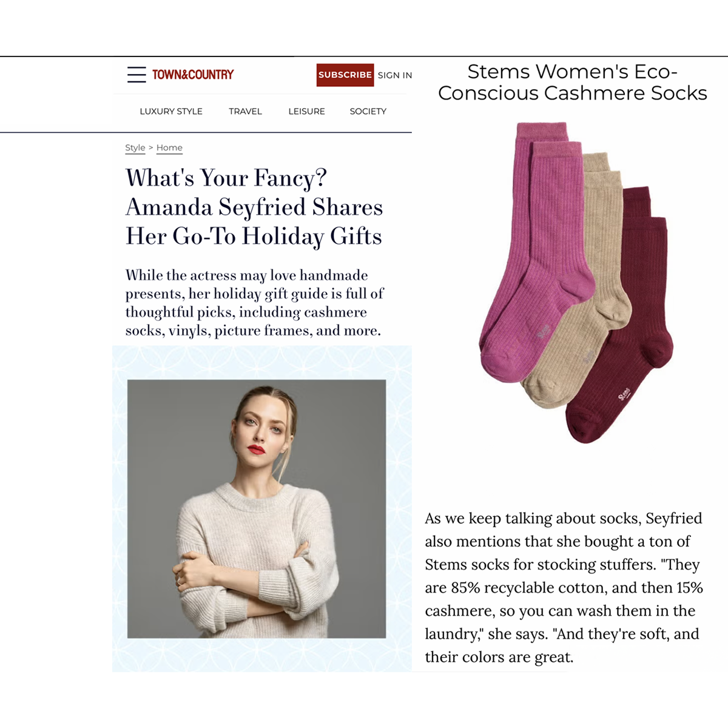The height and width of the screenshot is (728, 728).
Task: Select the Leisure nav item
Action: [306, 111]
